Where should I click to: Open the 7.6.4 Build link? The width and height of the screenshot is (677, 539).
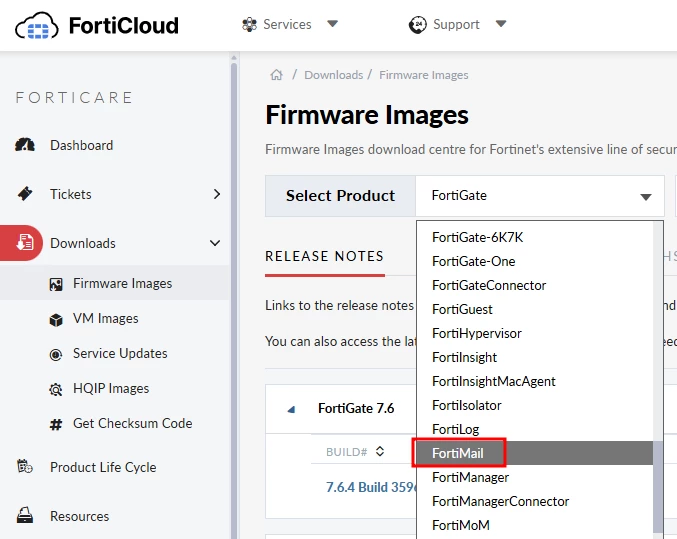click(x=370, y=487)
